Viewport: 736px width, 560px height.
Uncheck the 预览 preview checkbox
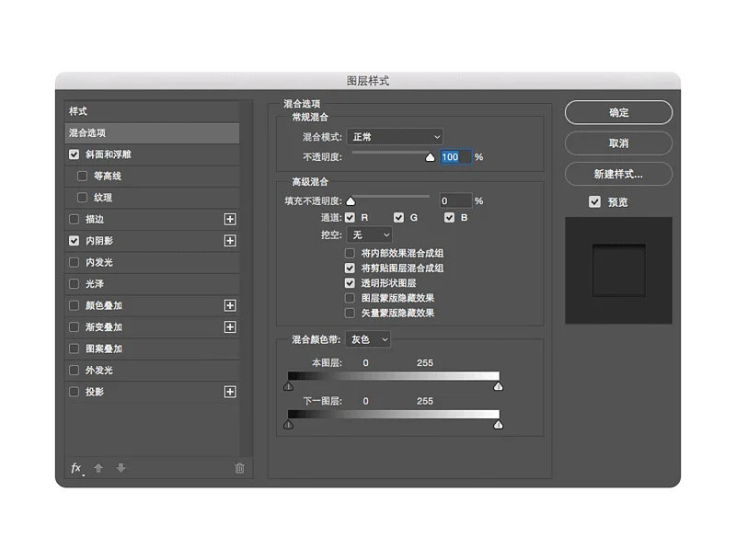(594, 201)
